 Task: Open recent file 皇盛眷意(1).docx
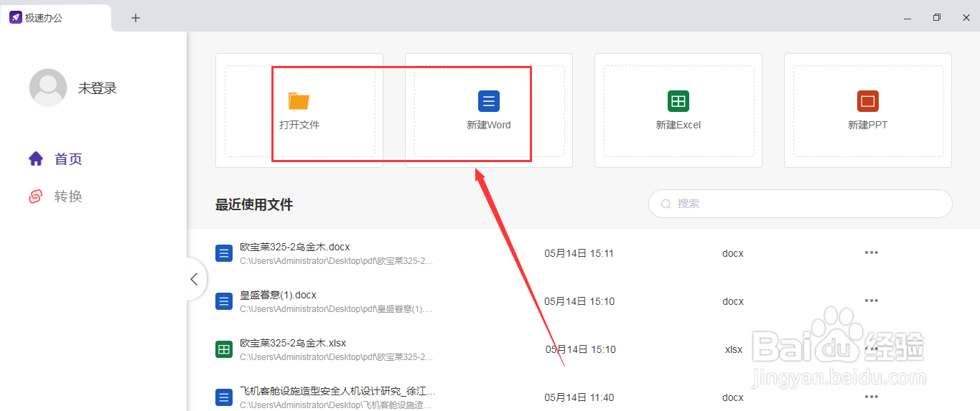tap(278, 295)
